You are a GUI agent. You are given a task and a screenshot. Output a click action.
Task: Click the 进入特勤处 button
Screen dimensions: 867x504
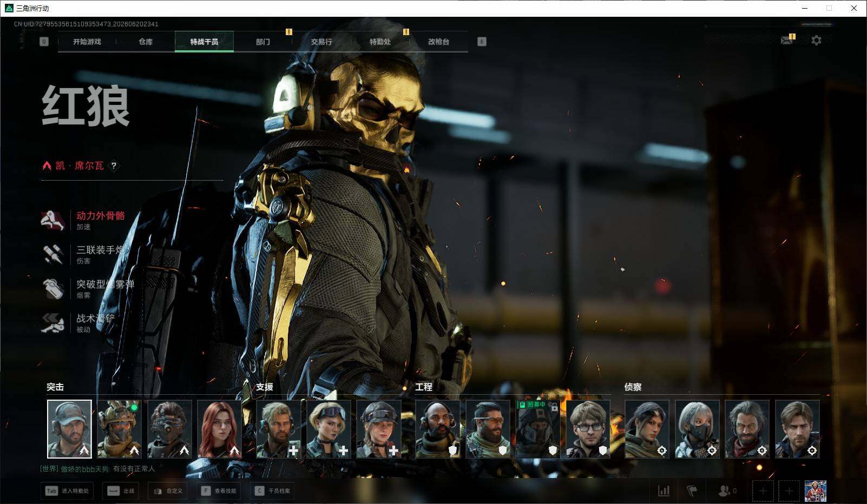pos(68,491)
